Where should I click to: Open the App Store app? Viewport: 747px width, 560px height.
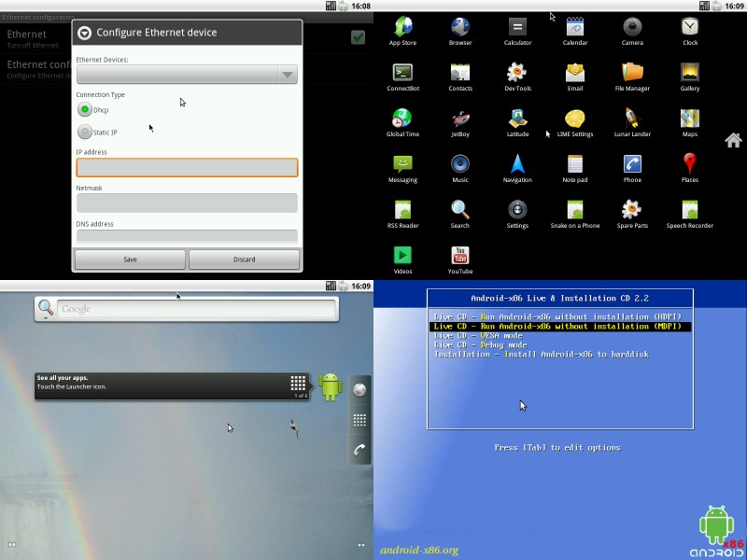pos(402,31)
